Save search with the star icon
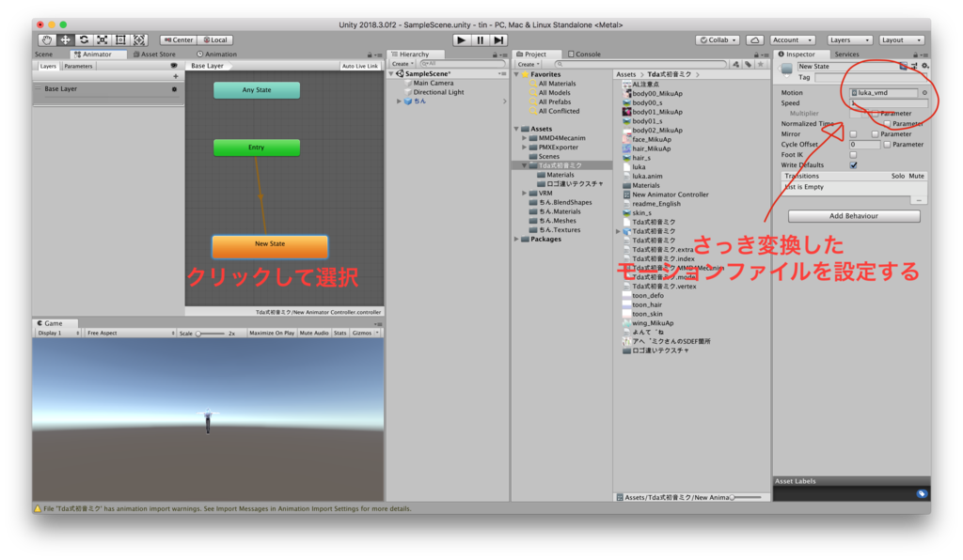The image size is (963, 560). point(761,64)
